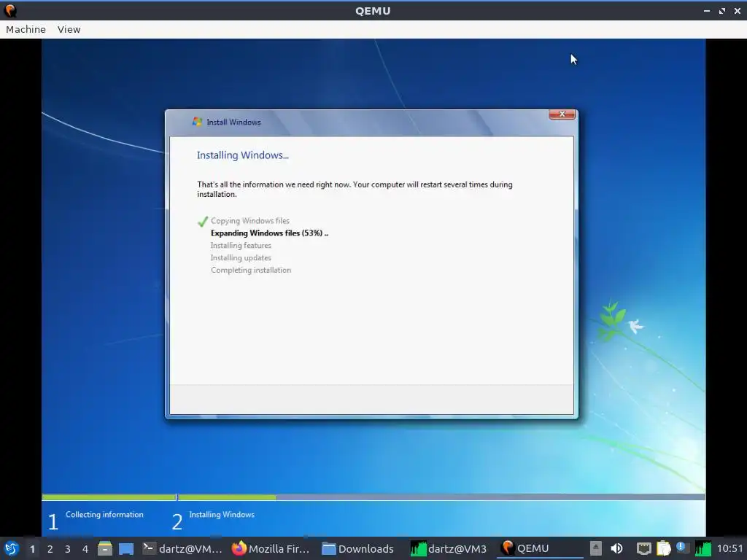Switch to workspace 4 in the pager
This screenshot has height=560, width=747.
[x=85, y=549]
